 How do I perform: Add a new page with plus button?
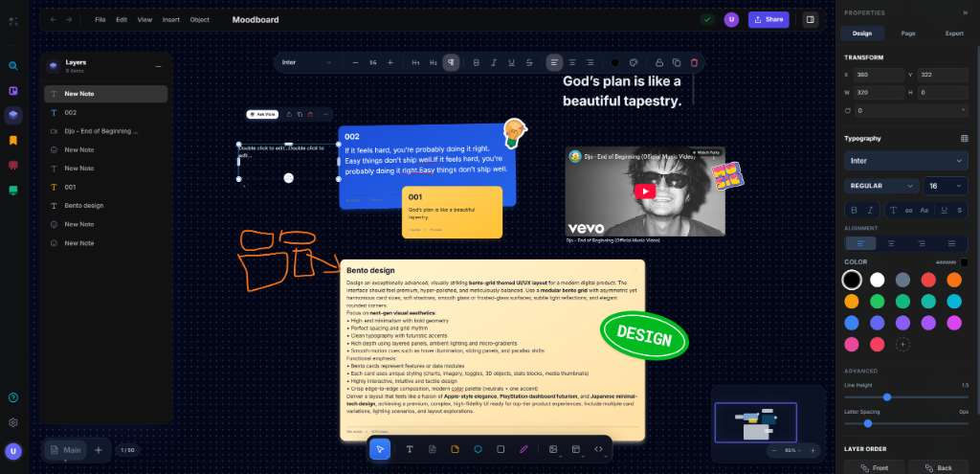[x=99, y=450]
